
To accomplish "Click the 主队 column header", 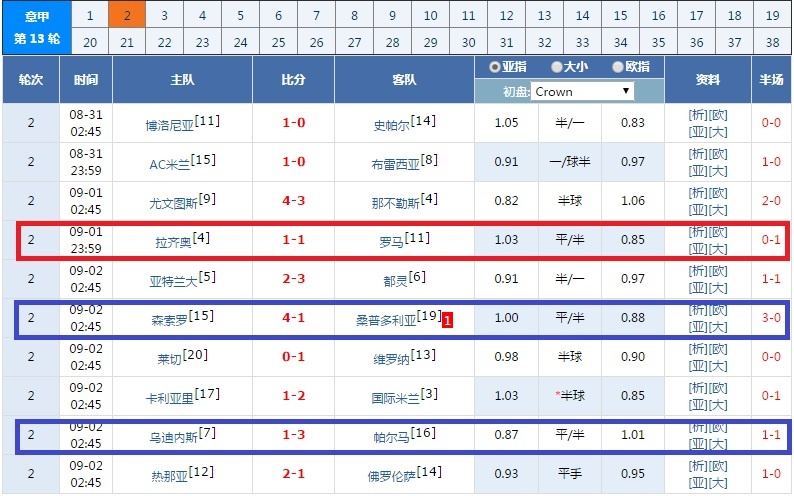I will (182, 79).
